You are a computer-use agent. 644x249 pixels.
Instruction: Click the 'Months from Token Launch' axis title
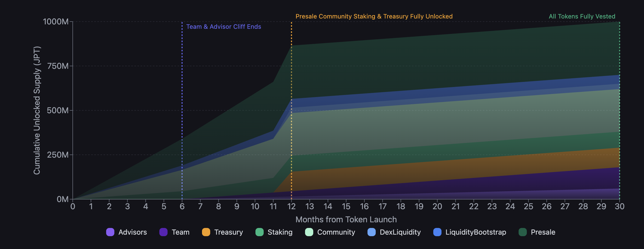pyautogui.click(x=346, y=219)
